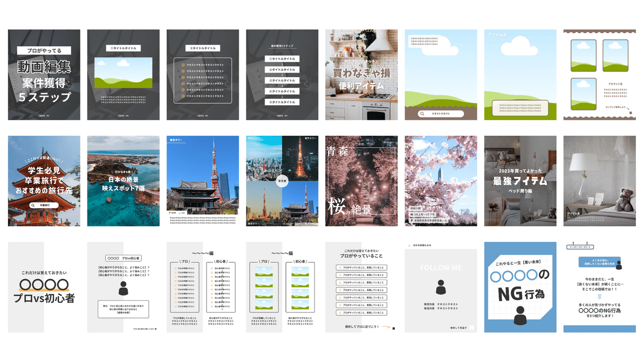The image size is (644, 362).
Task: Click bookmark icon beside 保存して見返す
Action: pos(471,327)
